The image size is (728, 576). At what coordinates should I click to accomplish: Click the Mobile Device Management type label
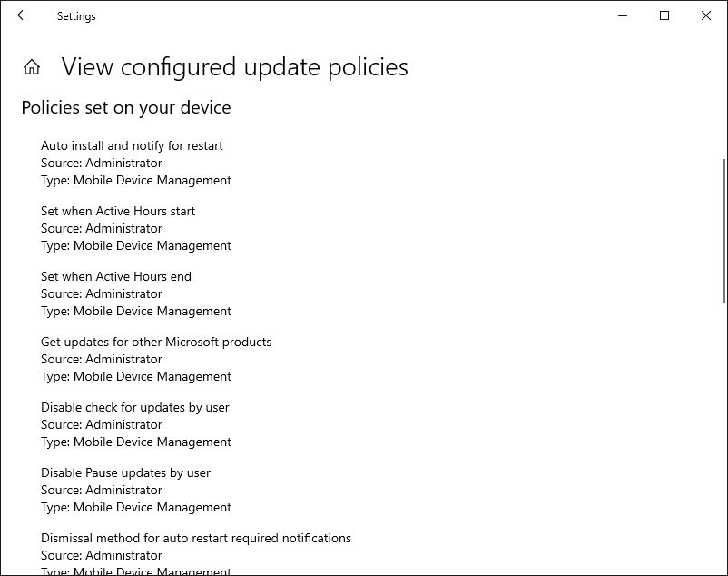coord(135,180)
